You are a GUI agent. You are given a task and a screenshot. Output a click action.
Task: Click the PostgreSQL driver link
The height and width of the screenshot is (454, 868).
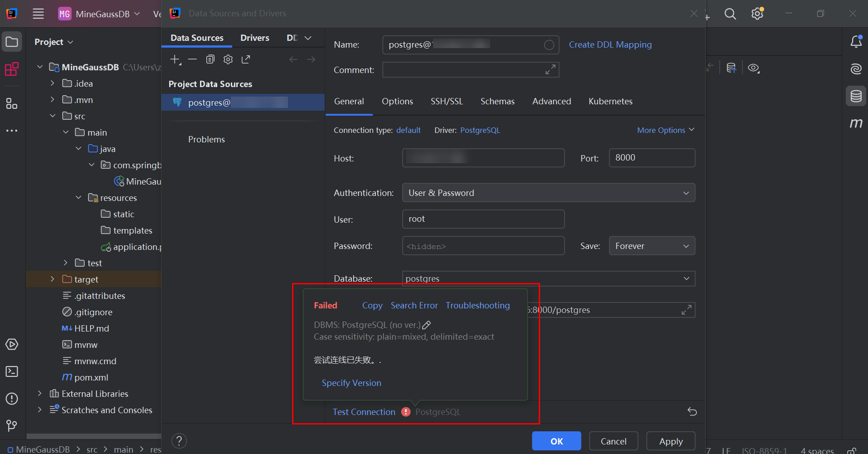[x=480, y=130]
